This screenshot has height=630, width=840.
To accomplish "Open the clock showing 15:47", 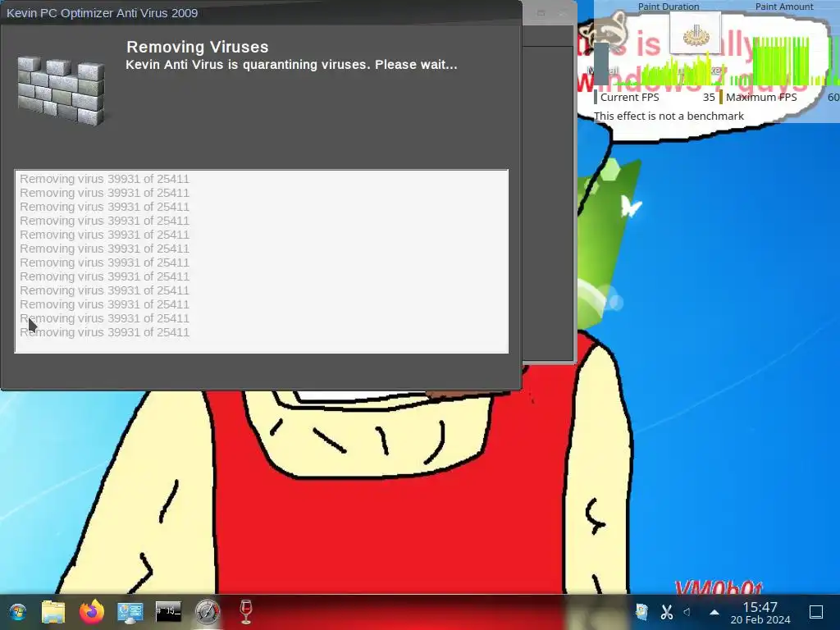I will (x=760, y=606).
